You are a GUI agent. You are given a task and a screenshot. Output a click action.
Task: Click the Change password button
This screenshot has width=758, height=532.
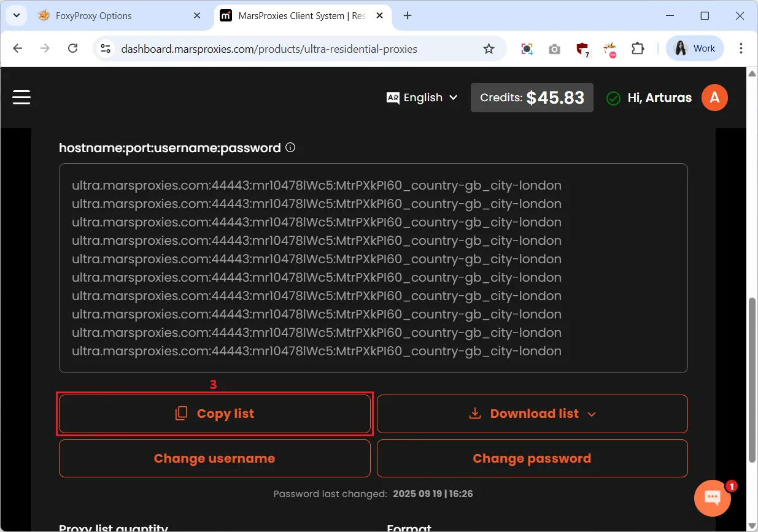click(532, 458)
